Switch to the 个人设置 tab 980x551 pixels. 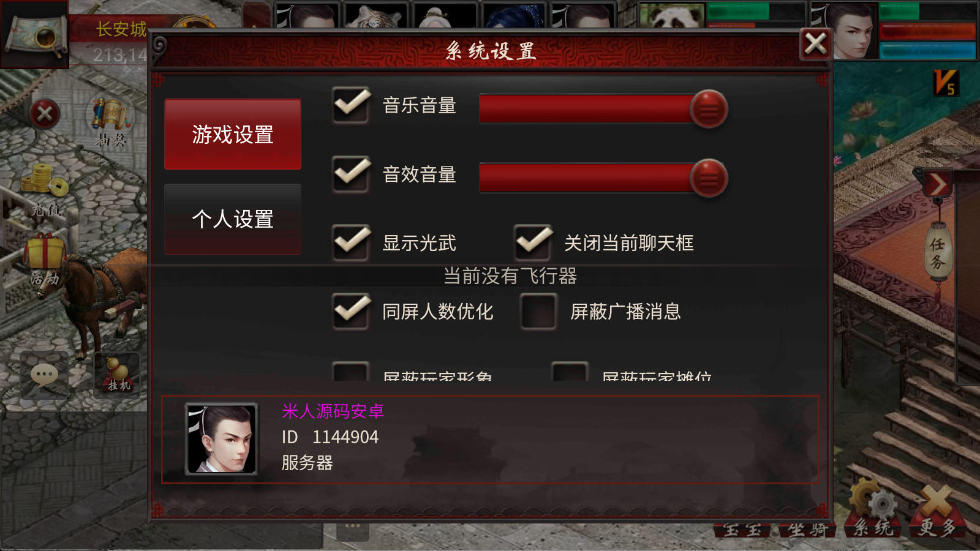[x=233, y=219]
